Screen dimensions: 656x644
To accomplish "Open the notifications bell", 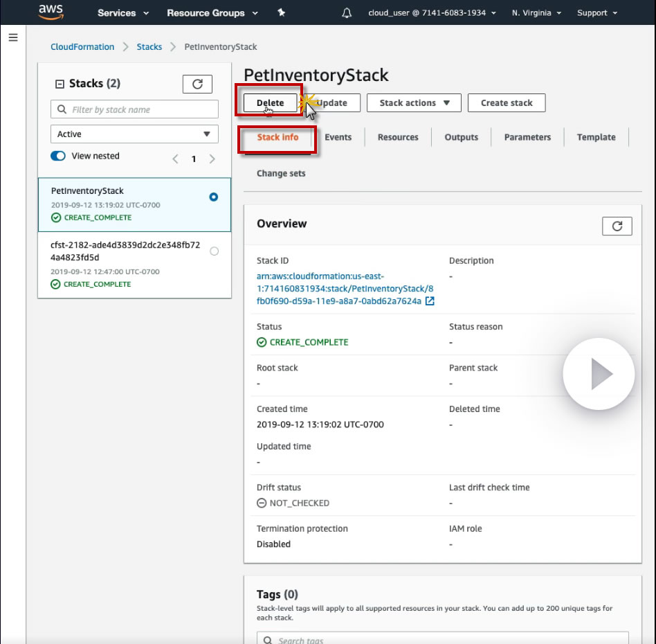I will tap(347, 13).
